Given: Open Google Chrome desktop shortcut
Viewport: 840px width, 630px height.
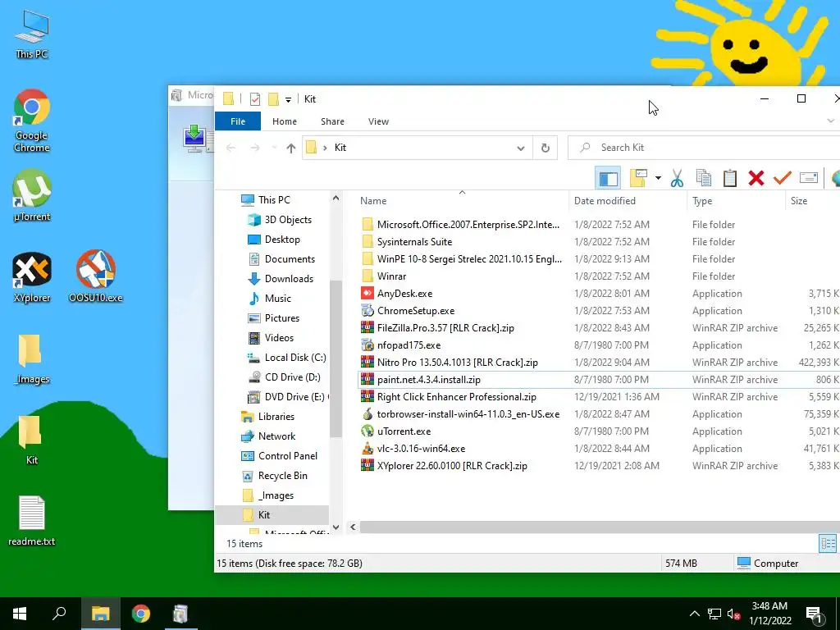Looking at the screenshot, I should [x=32, y=121].
